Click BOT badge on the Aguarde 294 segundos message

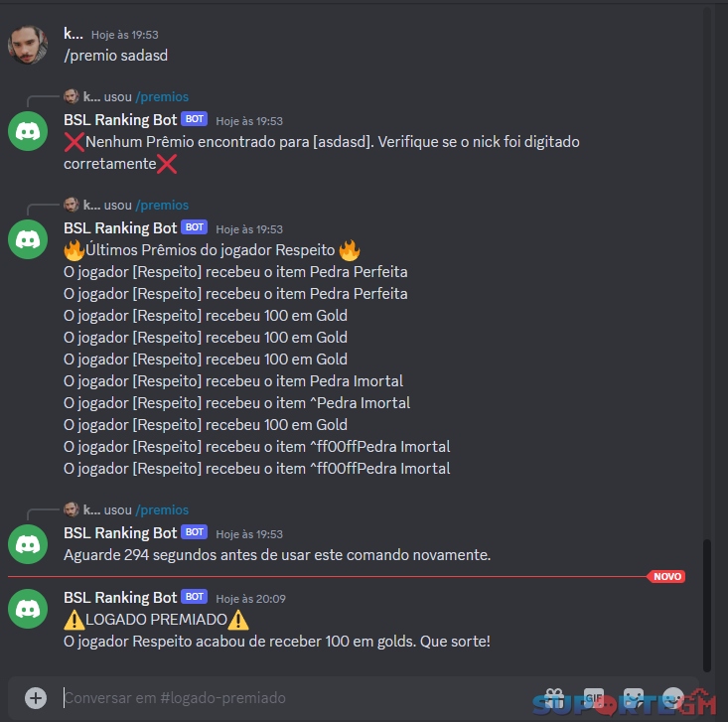click(x=194, y=532)
